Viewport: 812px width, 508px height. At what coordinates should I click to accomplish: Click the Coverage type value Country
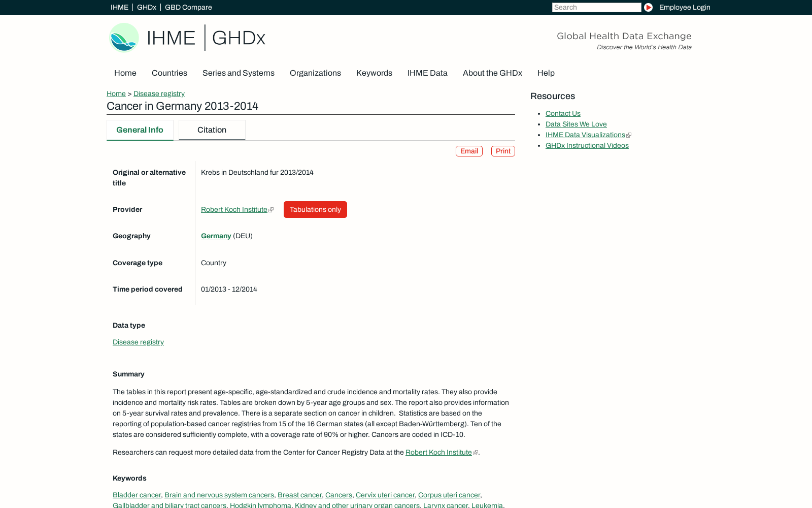point(214,263)
